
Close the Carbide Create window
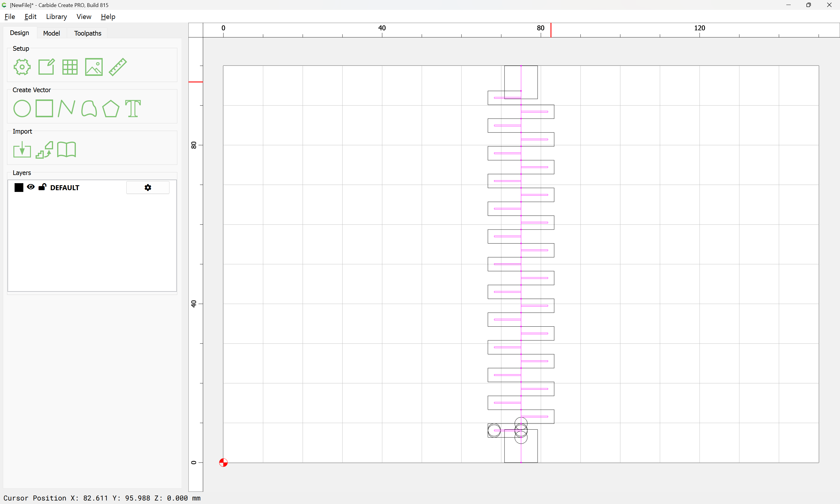[829, 5]
